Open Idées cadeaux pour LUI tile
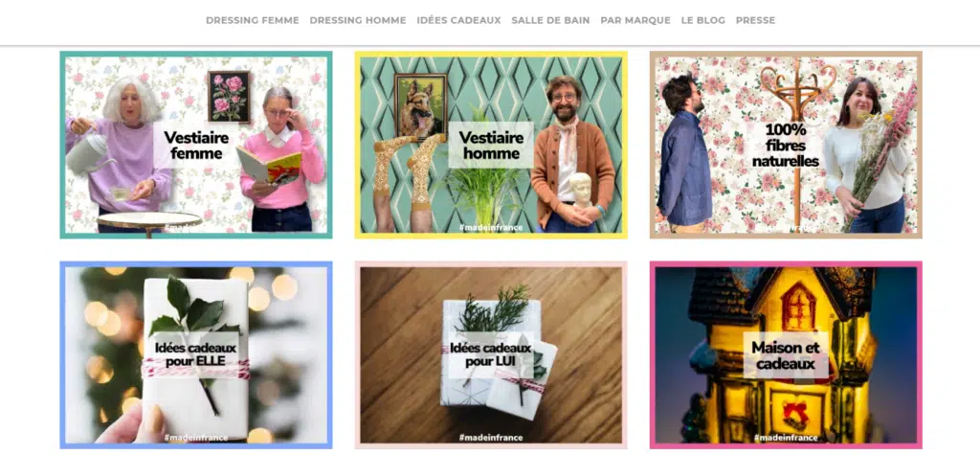The width and height of the screenshot is (980, 455). [x=491, y=354]
